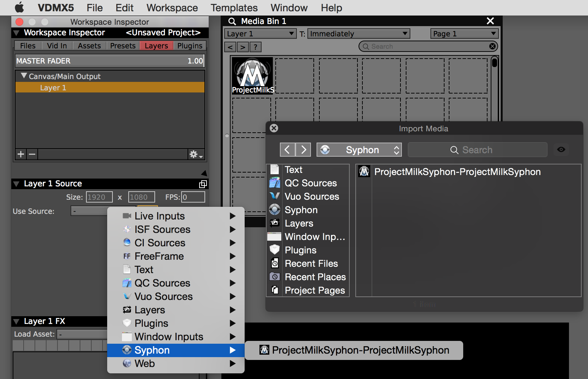
Task: Open the FreeFrame submenu
Action: tap(176, 256)
